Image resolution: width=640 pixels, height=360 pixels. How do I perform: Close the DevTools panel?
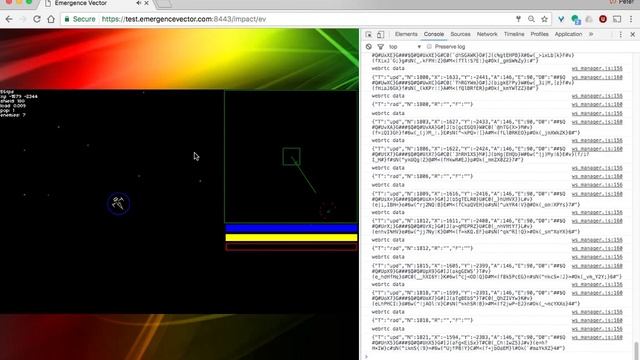(x=633, y=35)
